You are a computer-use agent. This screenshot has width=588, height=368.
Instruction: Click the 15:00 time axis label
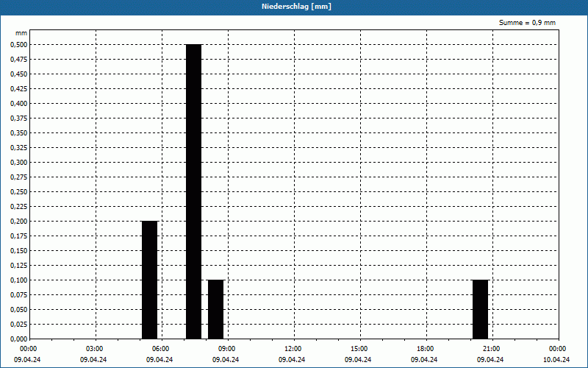click(359, 349)
